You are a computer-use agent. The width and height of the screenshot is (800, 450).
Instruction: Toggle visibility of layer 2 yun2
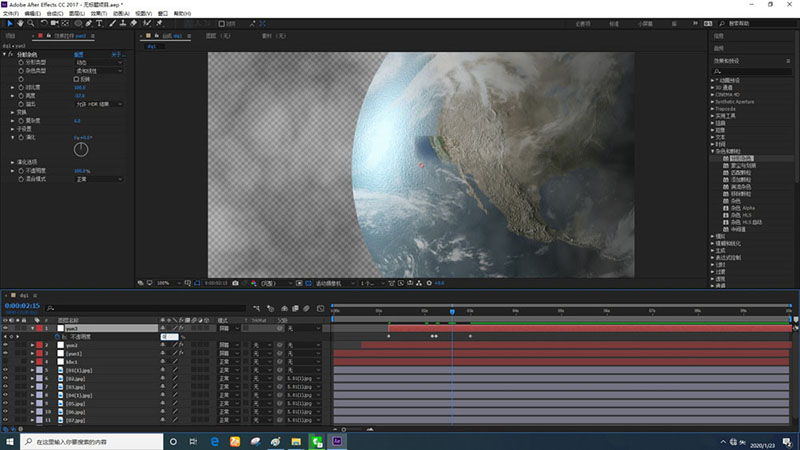coord(6,345)
